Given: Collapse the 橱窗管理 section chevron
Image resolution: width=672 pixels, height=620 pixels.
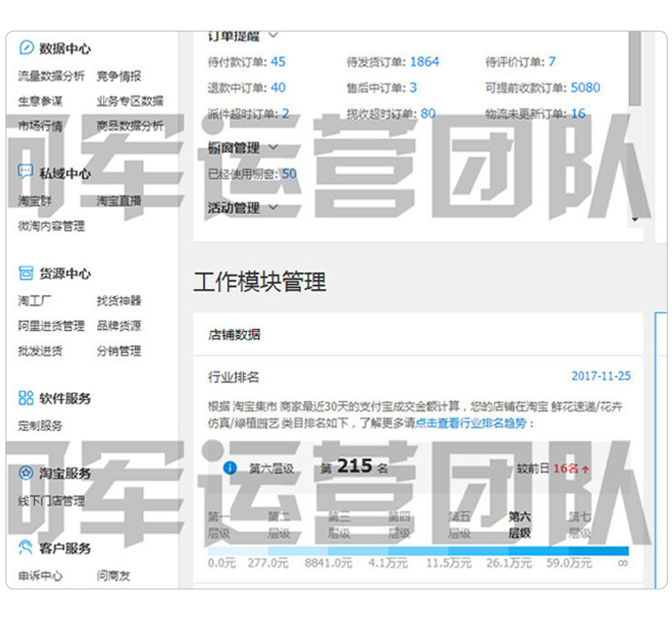Looking at the screenshot, I should (x=272, y=148).
